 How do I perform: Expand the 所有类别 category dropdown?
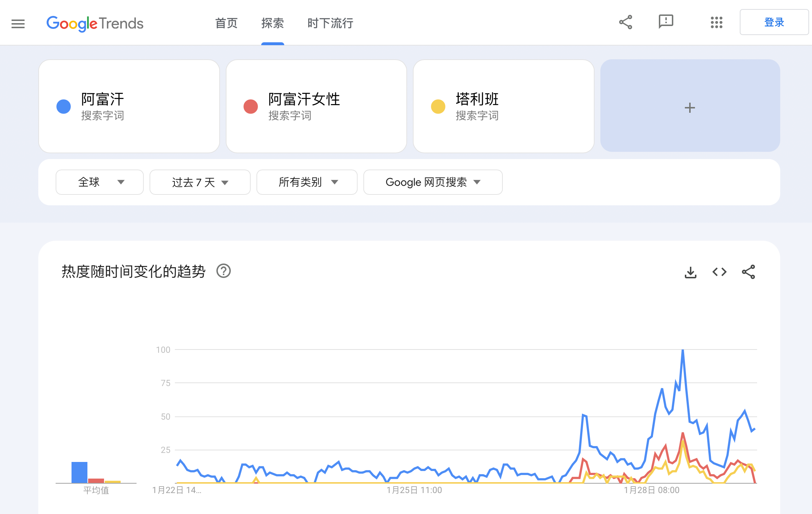(x=307, y=182)
